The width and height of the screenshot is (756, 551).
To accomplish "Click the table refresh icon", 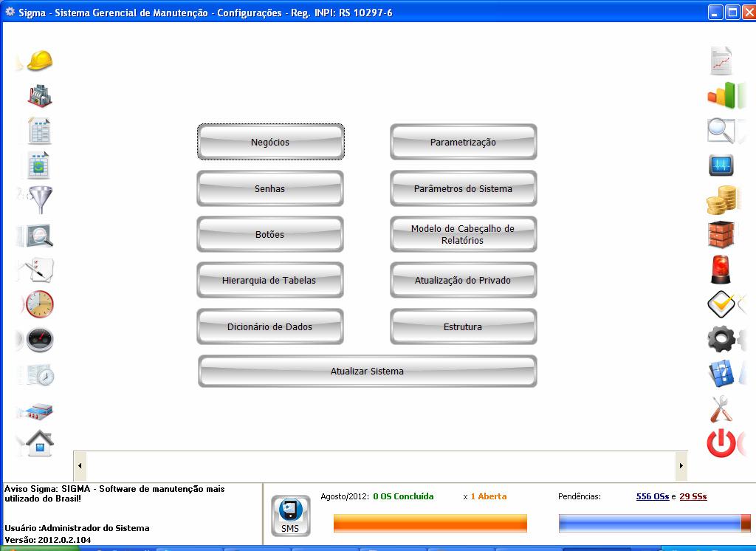I will (39, 165).
